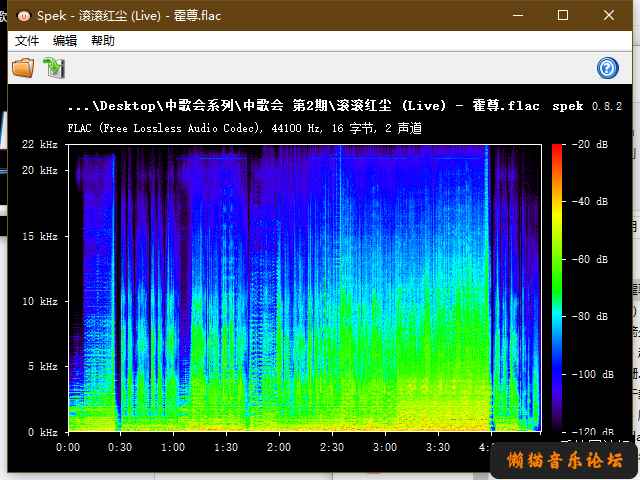640x480 pixels.
Task: Click the 20 kHz frequency axis label
Action: pyautogui.click(x=42, y=171)
